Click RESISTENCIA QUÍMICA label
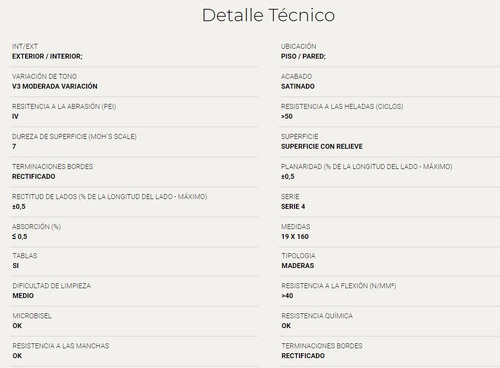 tap(317, 316)
